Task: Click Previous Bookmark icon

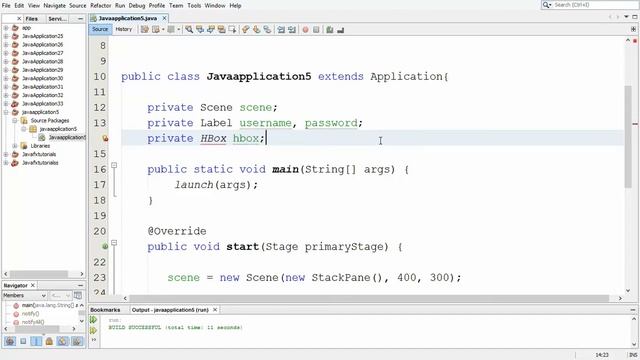Action: tap(245, 29)
